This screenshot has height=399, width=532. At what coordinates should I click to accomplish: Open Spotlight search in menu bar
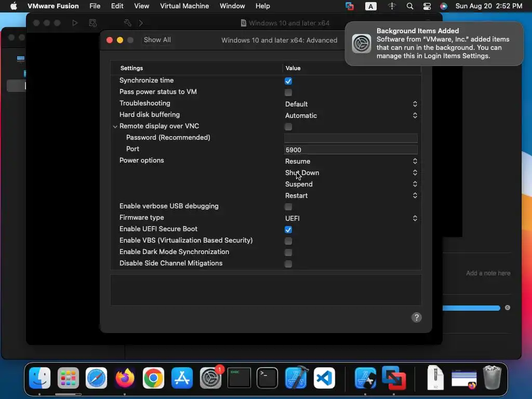coord(410,6)
